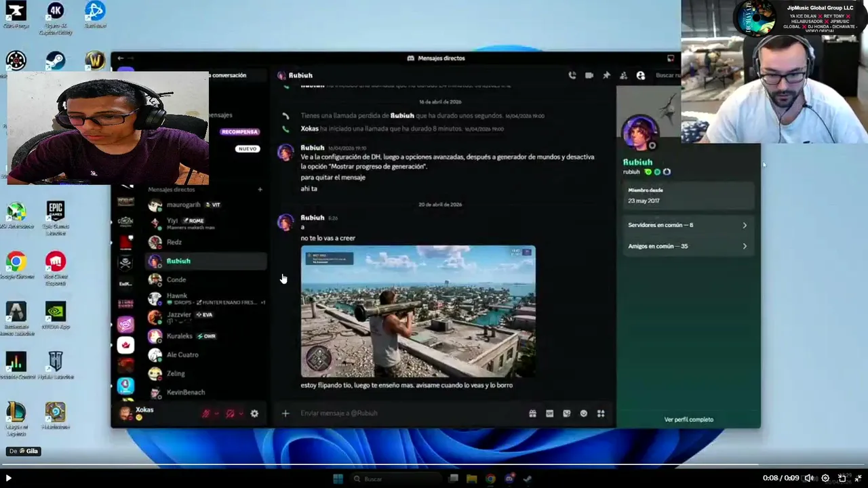Toggle the deafen headphones button in Discord
This screenshot has width=868, height=488.
click(231, 413)
